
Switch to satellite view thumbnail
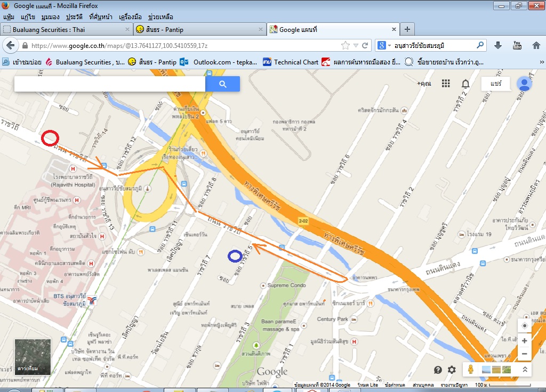[x=33, y=356]
